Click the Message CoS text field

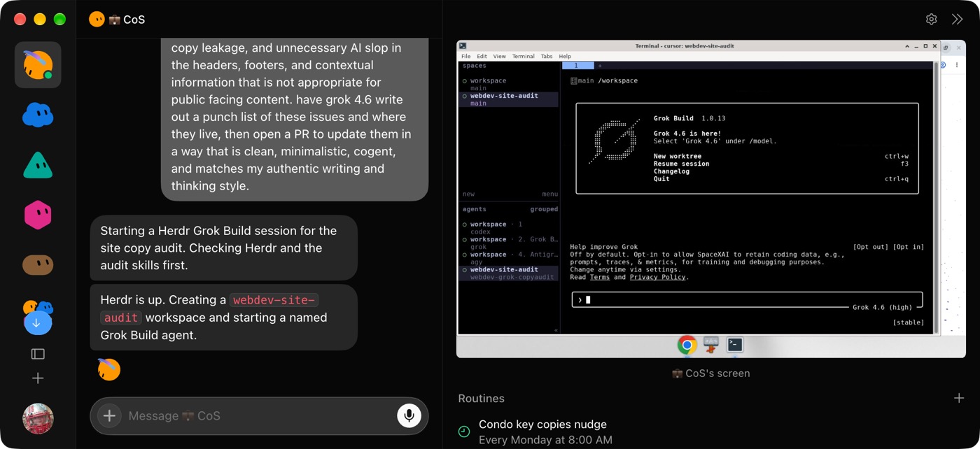pos(259,415)
